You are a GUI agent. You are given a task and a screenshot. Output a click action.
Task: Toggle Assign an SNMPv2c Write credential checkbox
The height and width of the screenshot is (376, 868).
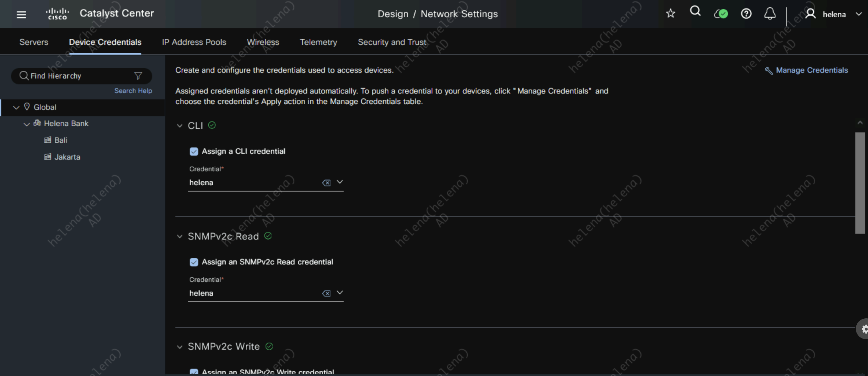click(x=194, y=371)
